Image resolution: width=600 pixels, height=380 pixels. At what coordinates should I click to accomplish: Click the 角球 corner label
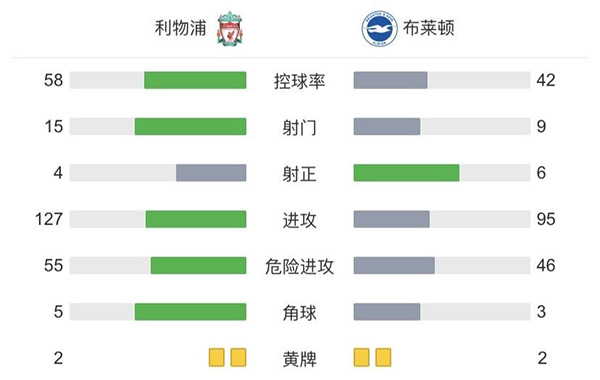tap(300, 313)
